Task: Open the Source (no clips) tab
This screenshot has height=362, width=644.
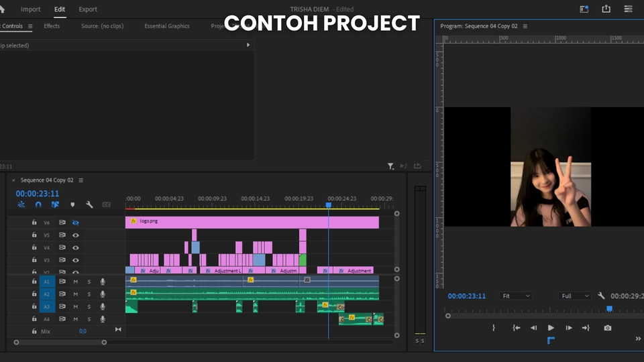Action: pyautogui.click(x=102, y=26)
